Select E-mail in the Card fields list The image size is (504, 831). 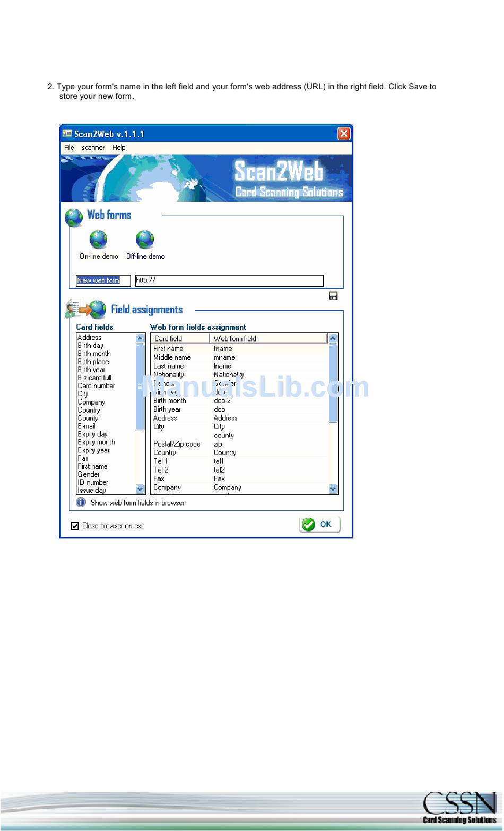(x=87, y=426)
